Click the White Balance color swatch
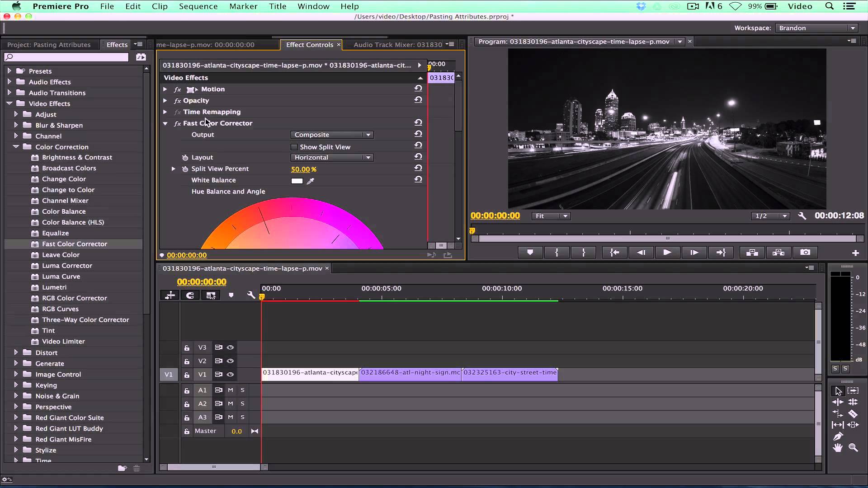The width and height of the screenshot is (868, 488). (297, 181)
